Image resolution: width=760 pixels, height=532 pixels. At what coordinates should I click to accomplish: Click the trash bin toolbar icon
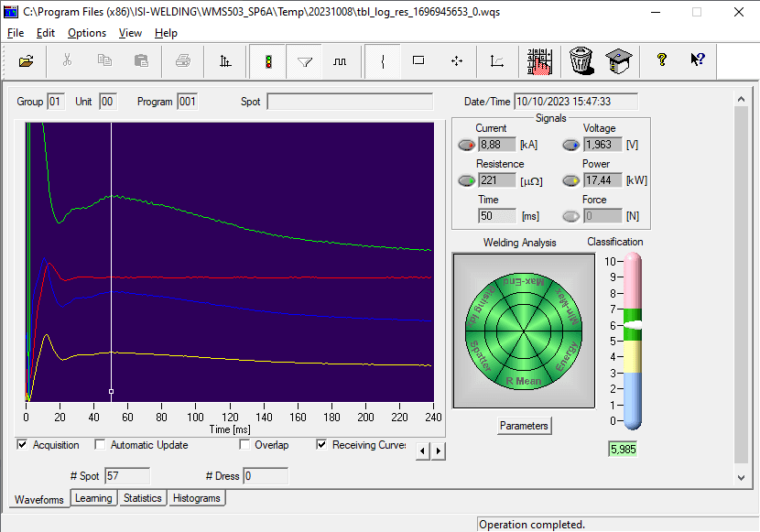click(581, 61)
